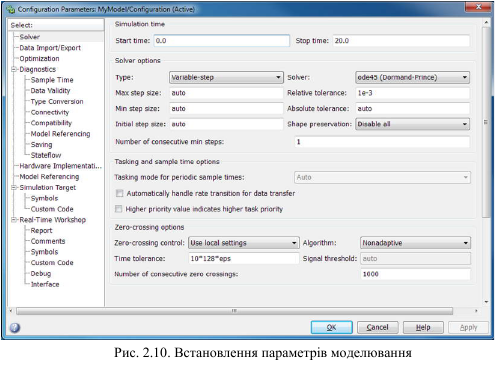Select Symbols under Simulation Target
This screenshot has height=371, width=496.
pyautogui.click(x=44, y=198)
